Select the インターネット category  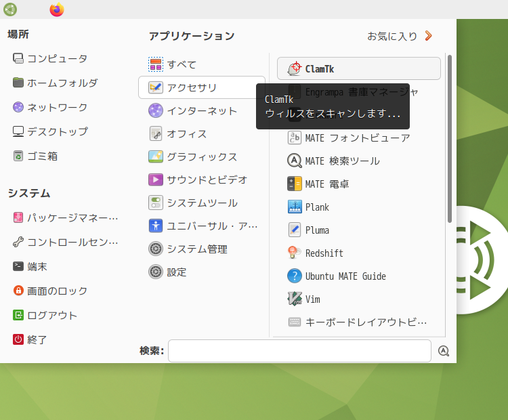[202, 110]
